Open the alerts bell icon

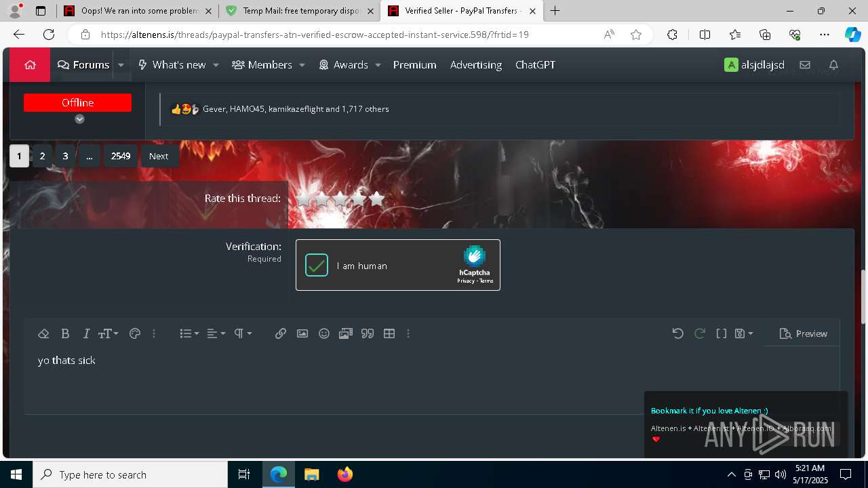click(x=834, y=65)
